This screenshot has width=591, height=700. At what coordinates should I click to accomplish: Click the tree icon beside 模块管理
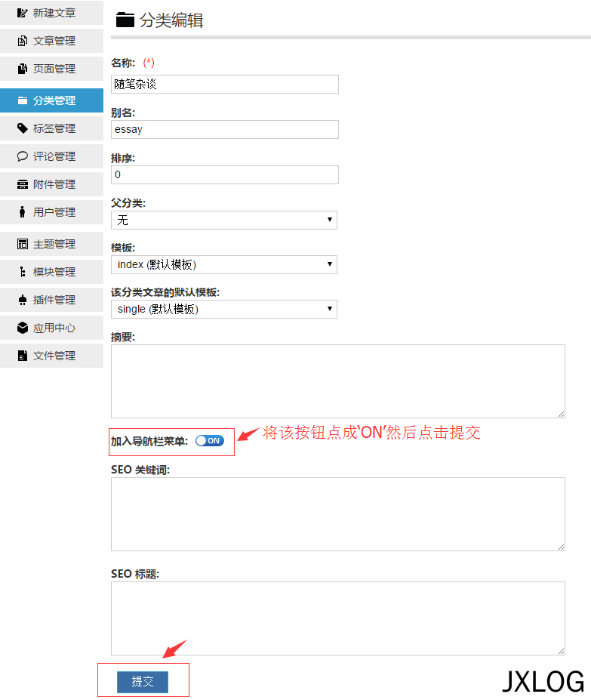click(23, 272)
